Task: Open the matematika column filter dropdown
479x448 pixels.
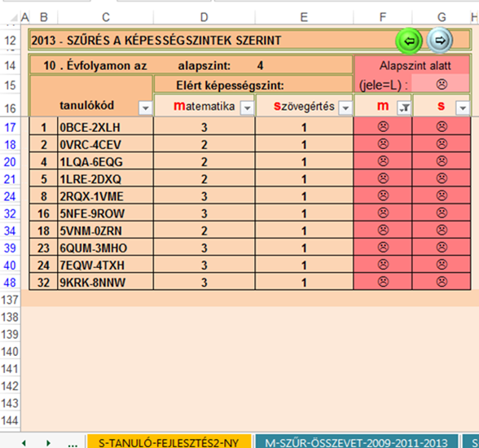Action: point(247,108)
